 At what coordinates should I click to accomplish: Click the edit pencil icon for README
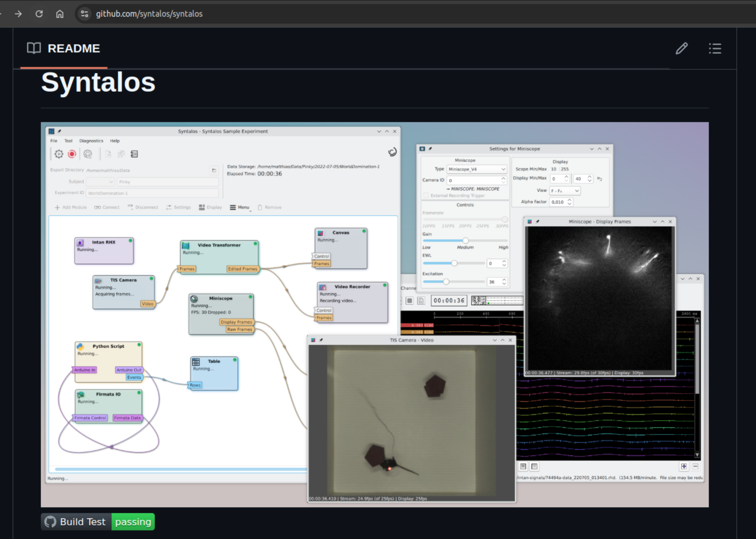682,48
